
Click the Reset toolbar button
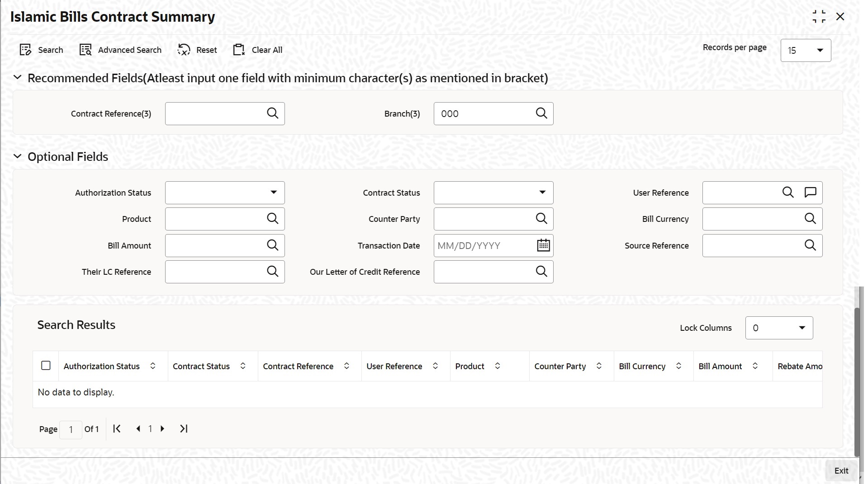point(197,50)
